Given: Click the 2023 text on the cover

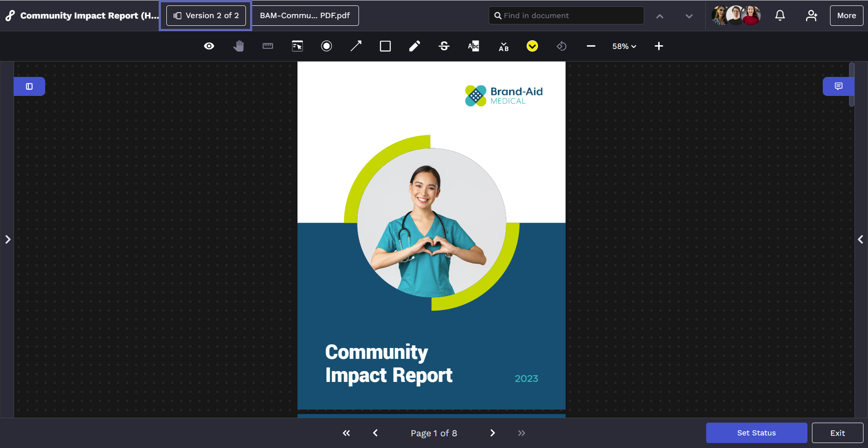Looking at the screenshot, I should pyautogui.click(x=526, y=379).
